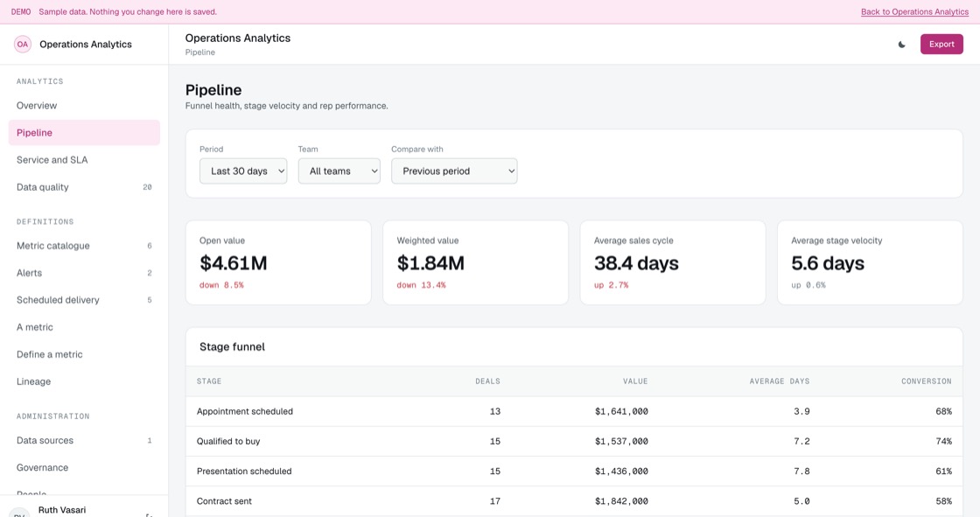Open Service and SLA page
This screenshot has height=517, width=980.
pyautogui.click(x=84, y=160)
